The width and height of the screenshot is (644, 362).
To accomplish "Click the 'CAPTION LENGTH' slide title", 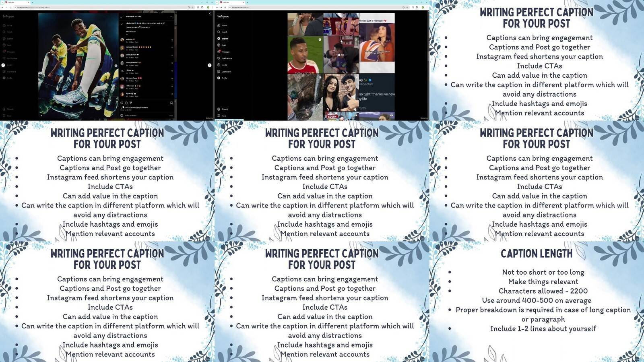I will (x=537, y=254).
